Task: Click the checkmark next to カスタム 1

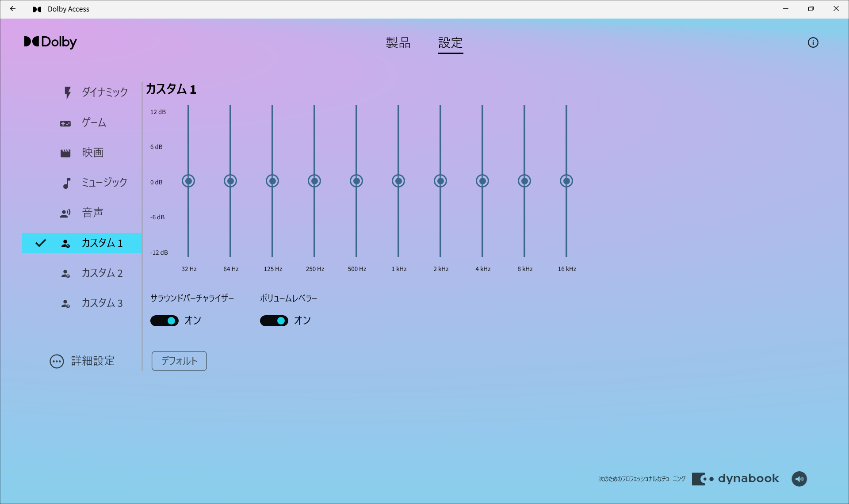Action: click(x=41, y=243)
